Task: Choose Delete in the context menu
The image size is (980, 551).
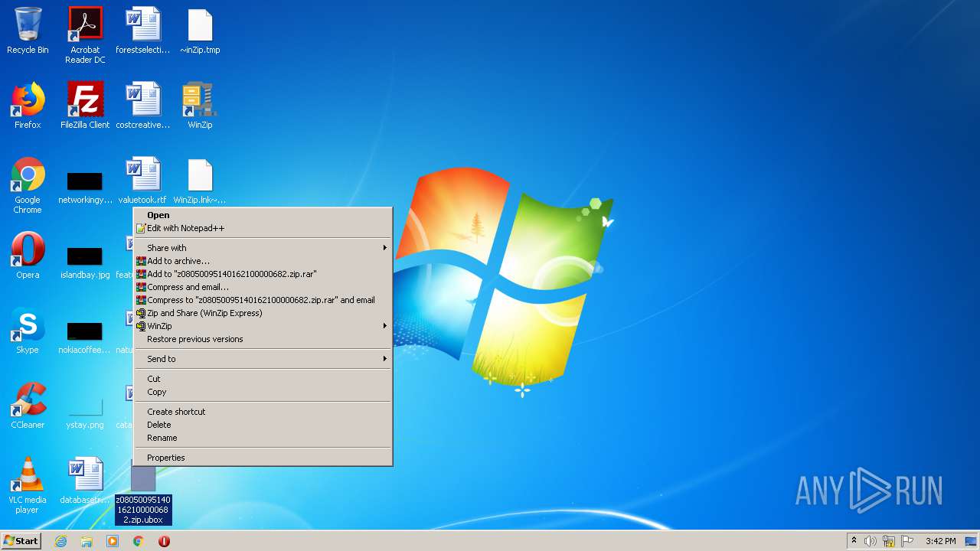Action: tap(263, 425)
